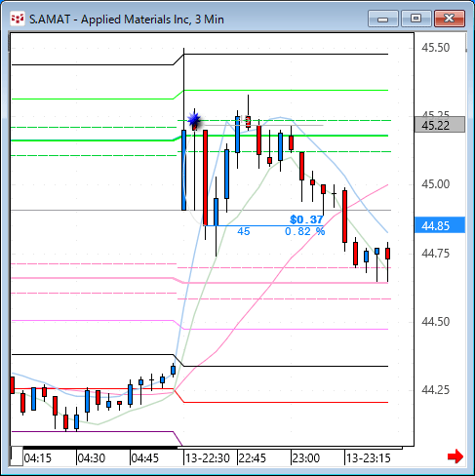Click the blue starburst marker on chart

[x=194, y=119]
